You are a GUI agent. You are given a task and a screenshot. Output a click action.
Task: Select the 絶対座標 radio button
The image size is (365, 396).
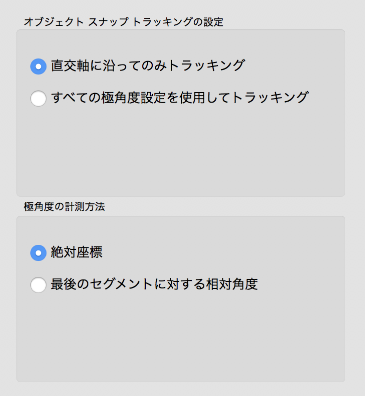point(38,253)
